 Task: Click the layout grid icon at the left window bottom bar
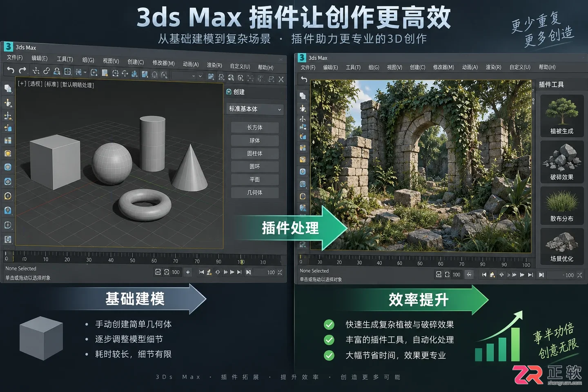point(158,272)
